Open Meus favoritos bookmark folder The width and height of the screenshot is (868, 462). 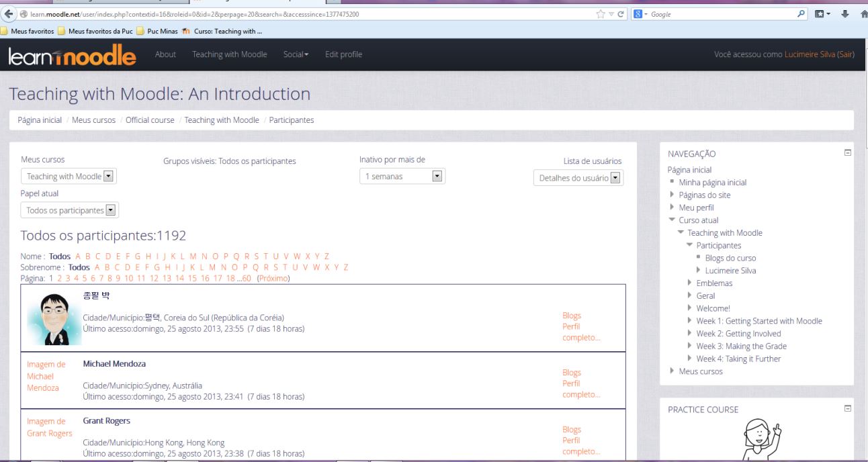click(27, 32)
